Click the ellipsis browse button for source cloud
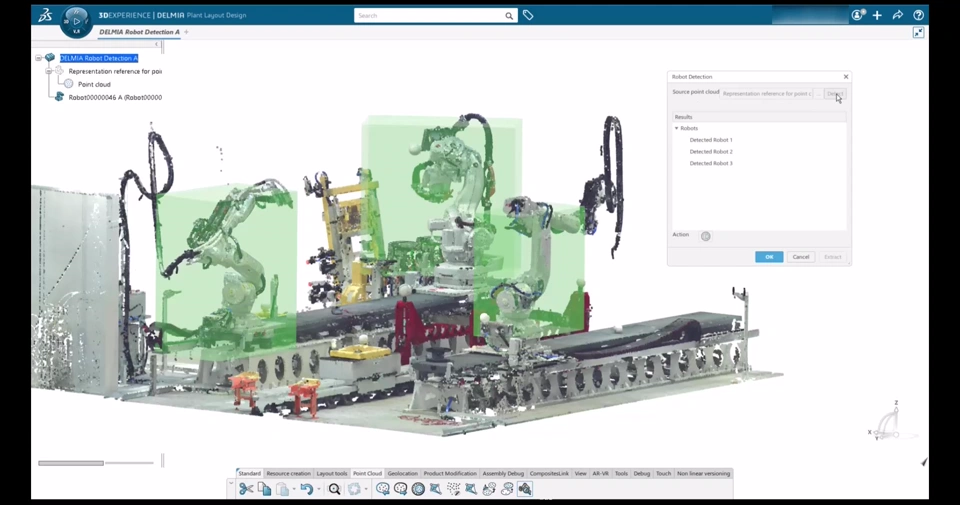 [x=819, y=94]
